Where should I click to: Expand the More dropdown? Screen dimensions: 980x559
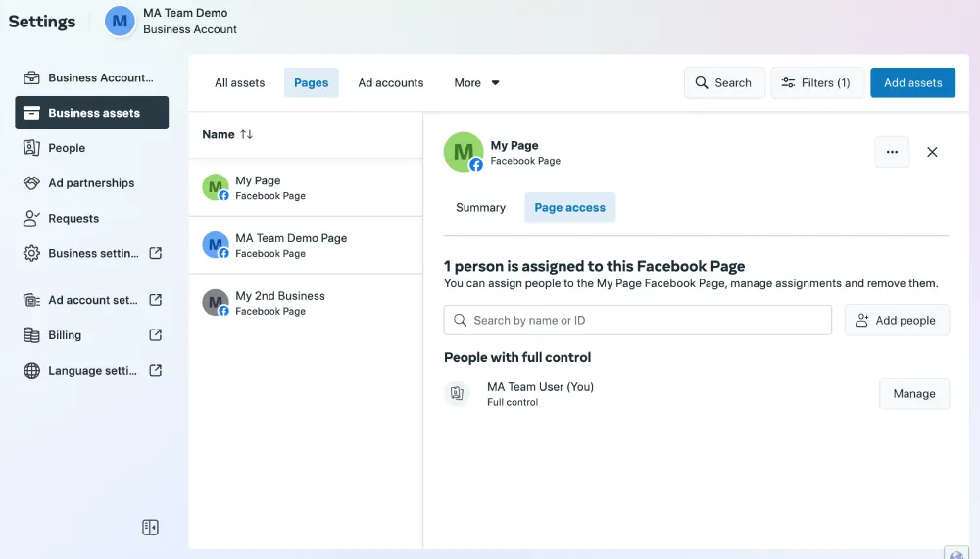(x=477, y=83)
